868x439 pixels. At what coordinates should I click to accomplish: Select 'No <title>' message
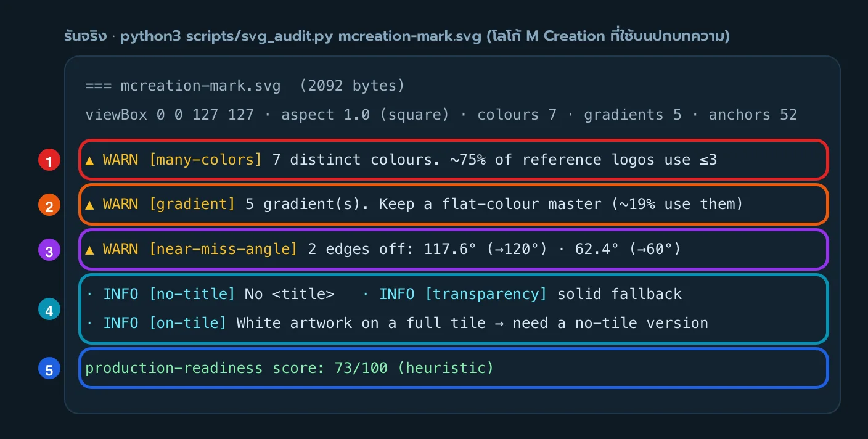pyautogui.click(x=289, y=294)
